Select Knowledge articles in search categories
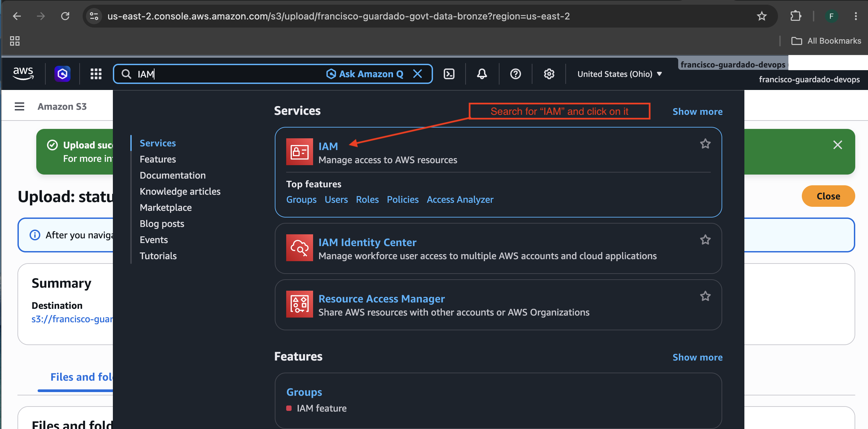Image resolution: width=868 pixels, height=429 pixels. [x=180, y=192]
